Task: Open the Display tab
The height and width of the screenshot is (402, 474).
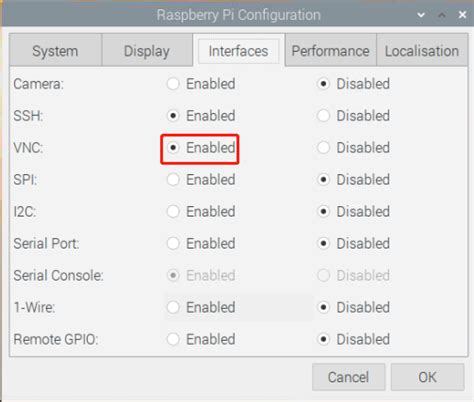Action: (x=147, y=51)
